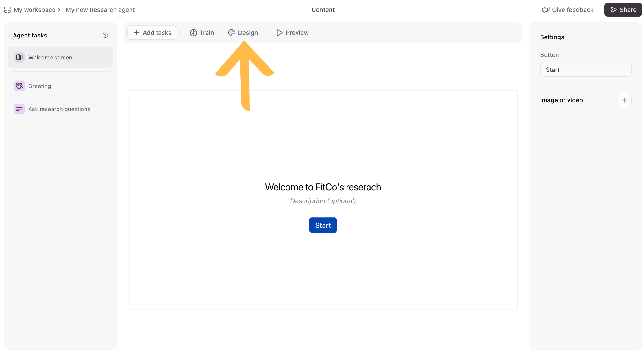Click the Greeting waving-hand icon
The image size is (644, 350).
[x=19, y=86]
